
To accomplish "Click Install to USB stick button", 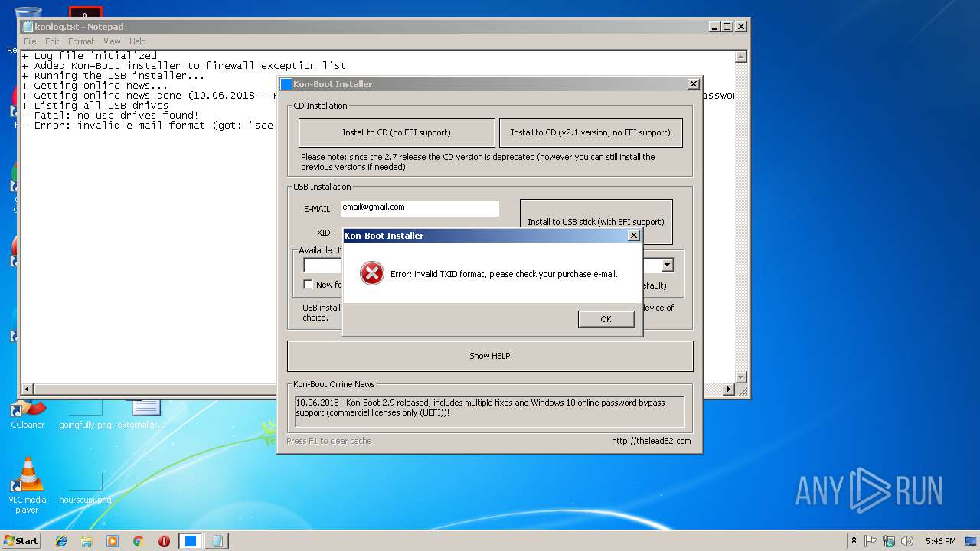I will point(596,222).
